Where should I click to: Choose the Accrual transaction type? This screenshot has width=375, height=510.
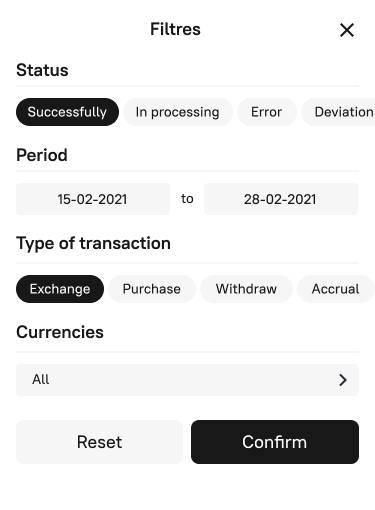336,289
